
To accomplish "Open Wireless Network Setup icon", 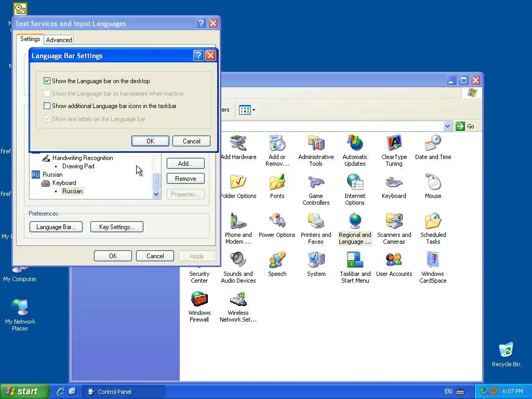I will (x=238, y=307).
